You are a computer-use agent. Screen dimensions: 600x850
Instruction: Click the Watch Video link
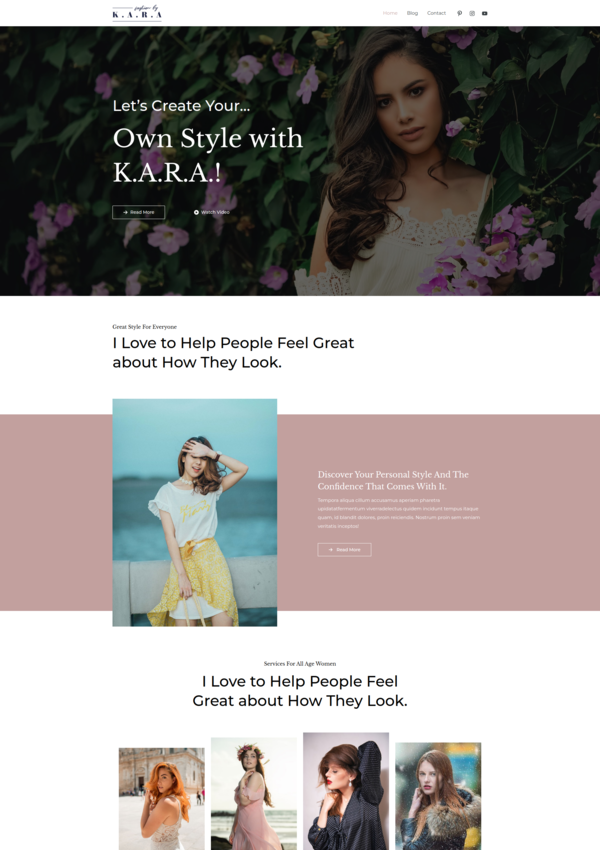[212, 212]
